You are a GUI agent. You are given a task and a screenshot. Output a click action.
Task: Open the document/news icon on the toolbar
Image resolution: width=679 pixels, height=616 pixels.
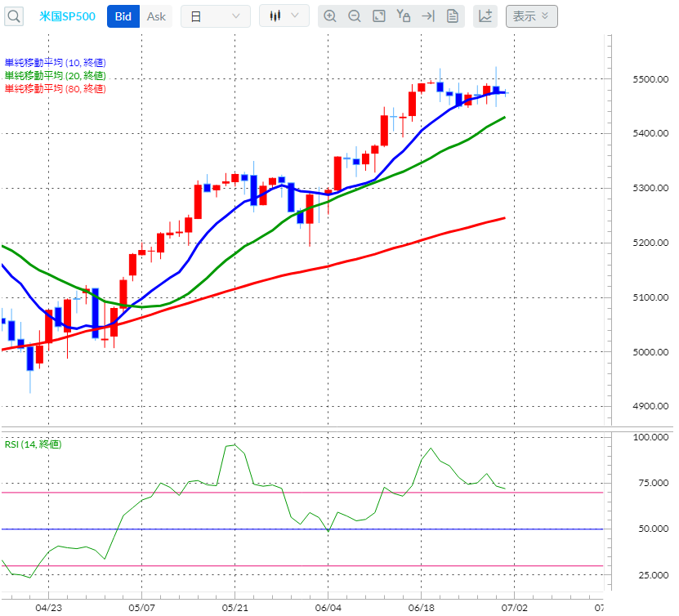452,16
